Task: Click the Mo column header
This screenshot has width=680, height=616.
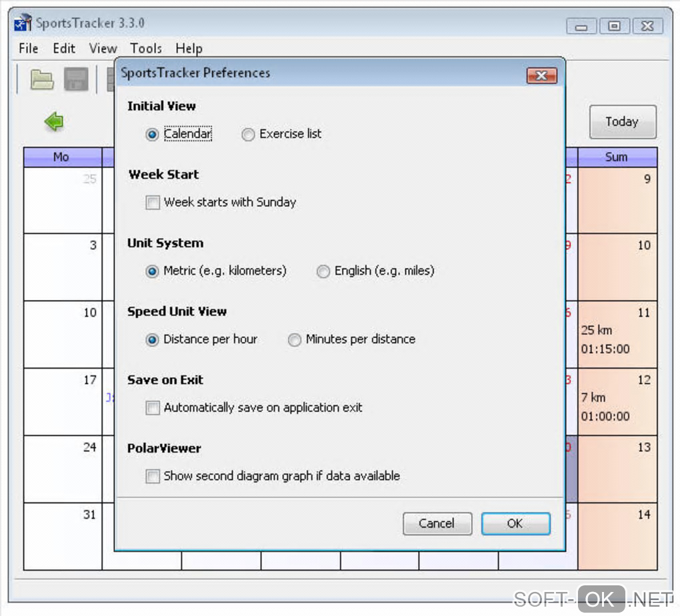Action: pos(63,157)
